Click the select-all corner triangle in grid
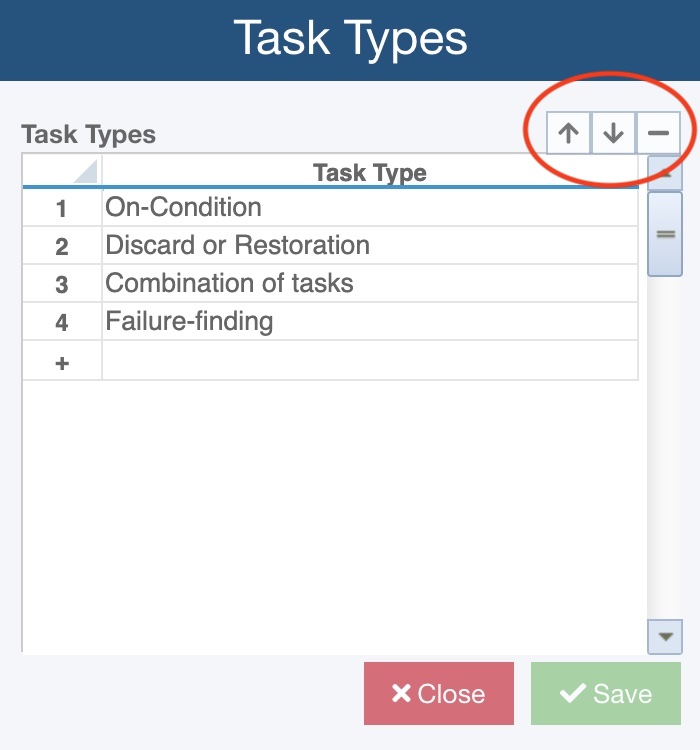The width and height of the screenshot is (700, 750). (85, 172)
